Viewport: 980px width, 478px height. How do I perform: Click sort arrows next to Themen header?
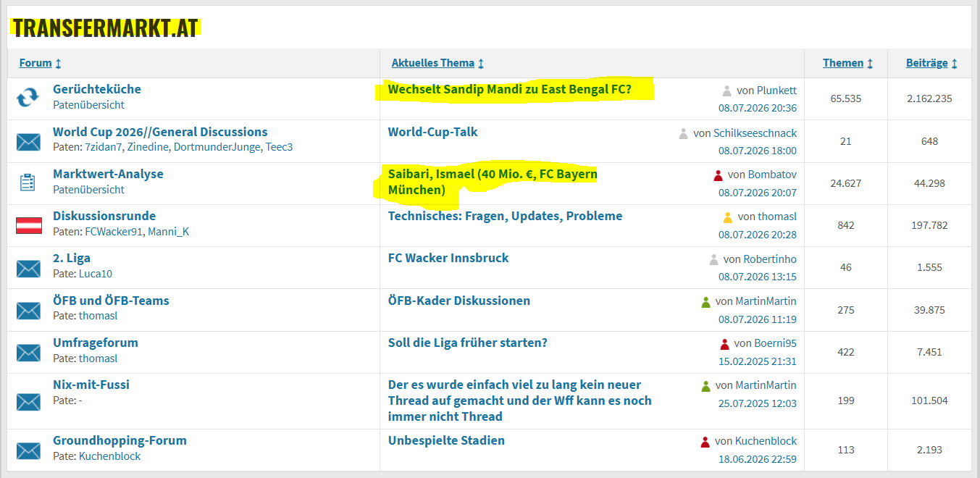pyautogui.click(x=870, y=64)
